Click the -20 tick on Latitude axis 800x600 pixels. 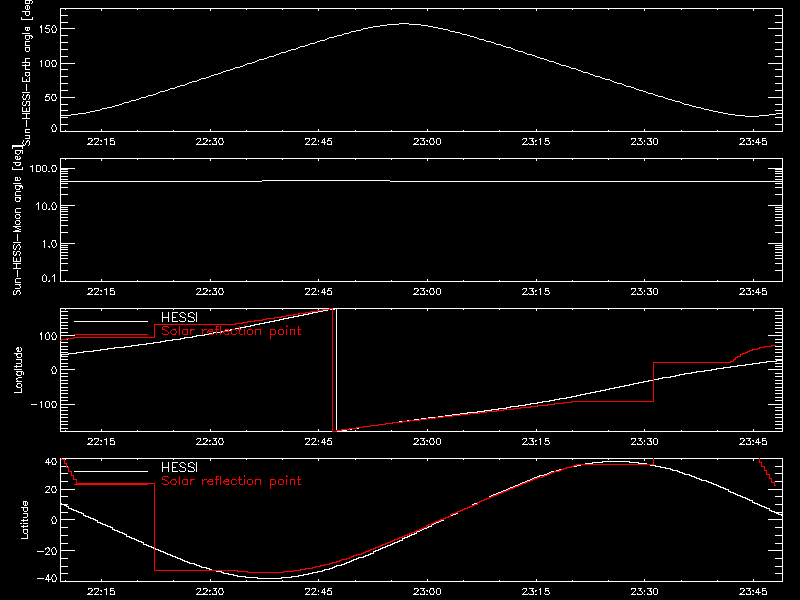pyautogui.click(x=47, y=551)
